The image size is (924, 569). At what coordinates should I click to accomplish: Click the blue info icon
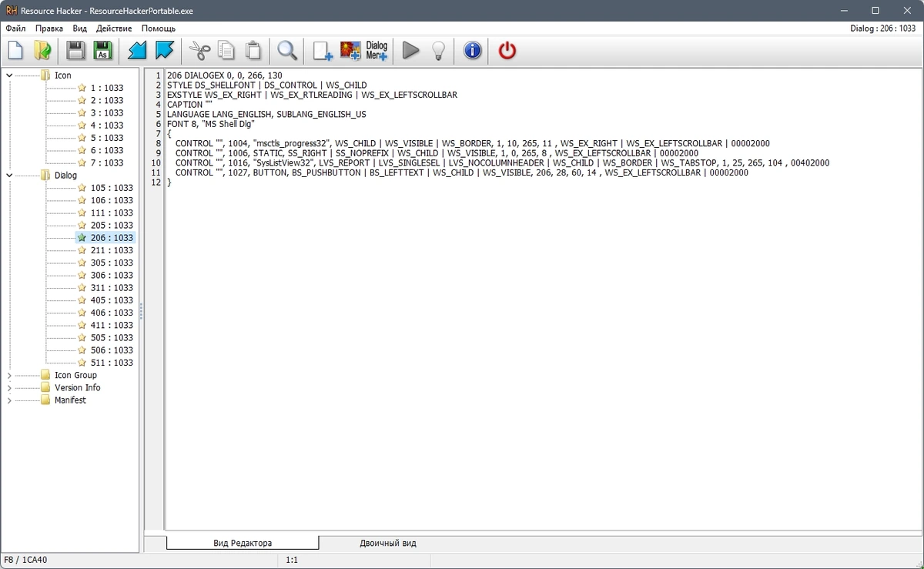(x=472, y=51)
